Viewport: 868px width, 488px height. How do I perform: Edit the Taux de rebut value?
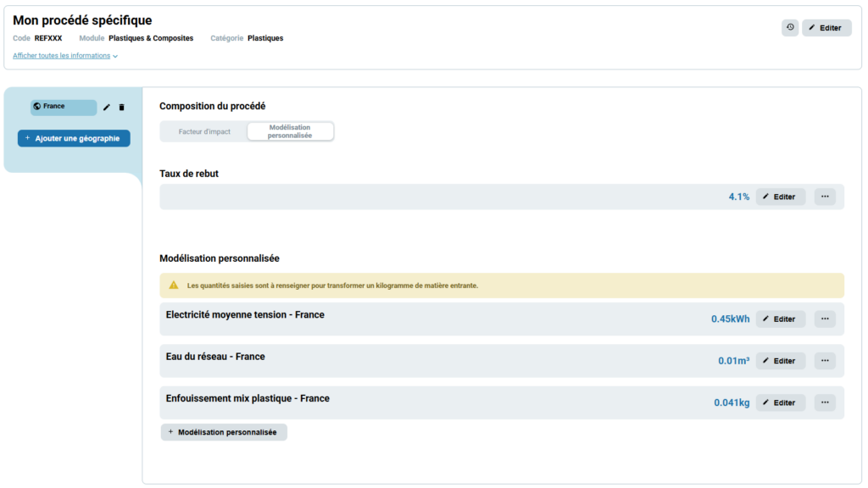point(780,197)
